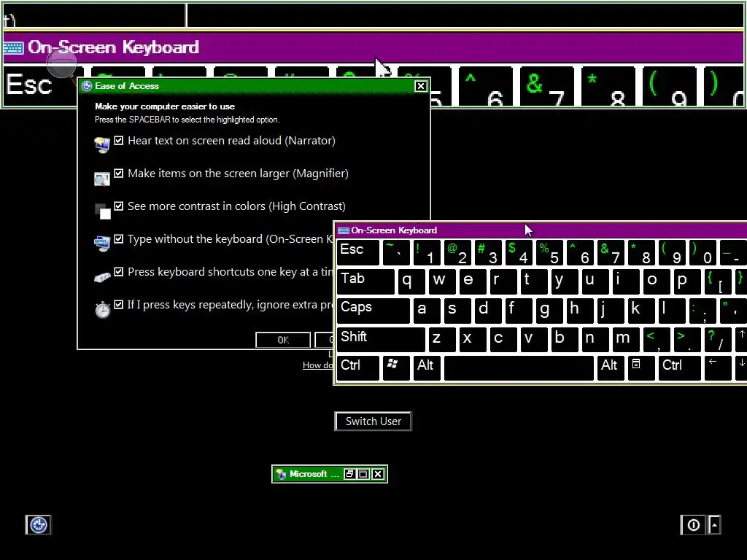Toggle the On-Screen Keyboard checkbox

(x=119, y=239)
